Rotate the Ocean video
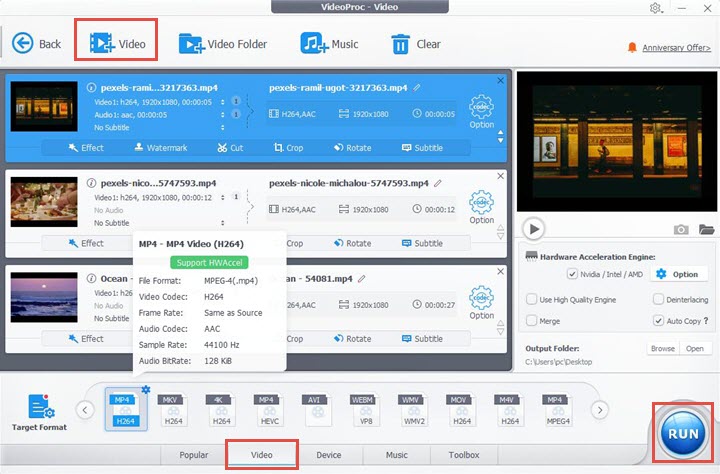720x474 pixels. (x=352, y=339)
